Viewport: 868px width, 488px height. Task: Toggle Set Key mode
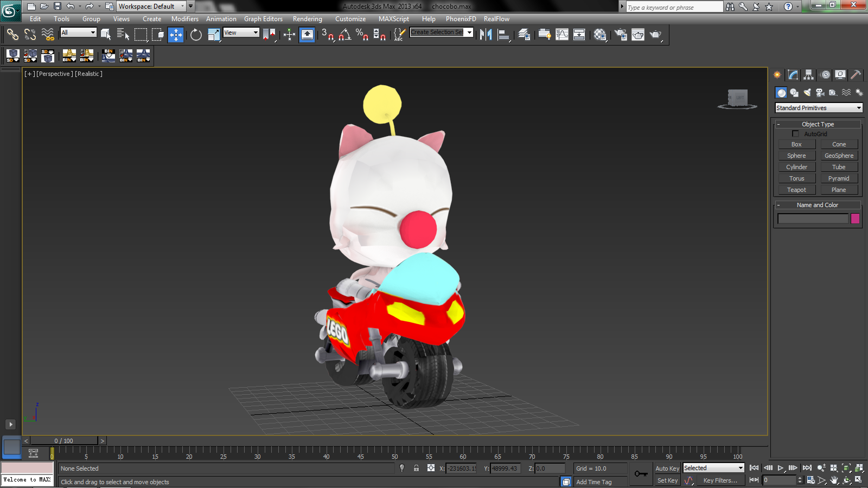667,480
